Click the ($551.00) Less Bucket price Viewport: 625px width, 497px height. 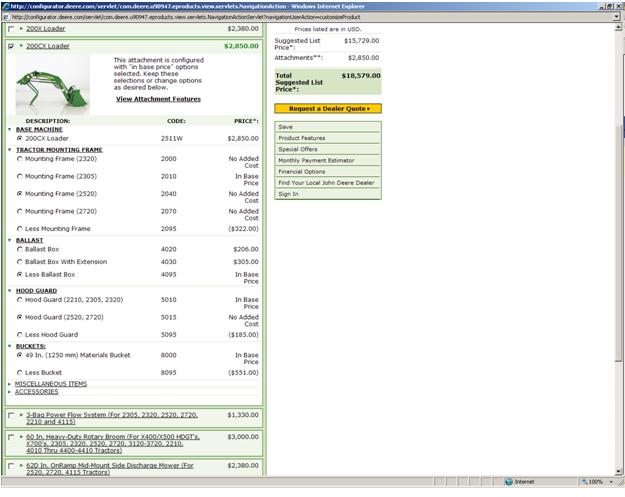pyautogui.click(x=243, y=373)
